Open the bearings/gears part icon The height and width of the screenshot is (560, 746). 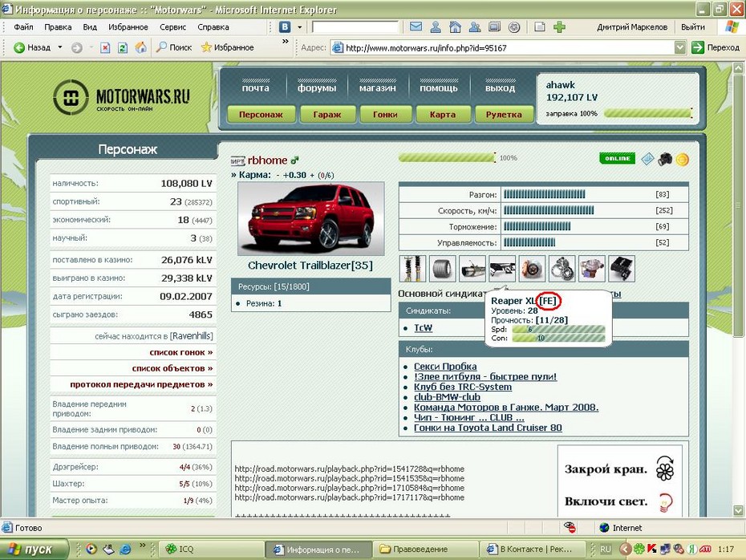[562, 268]
